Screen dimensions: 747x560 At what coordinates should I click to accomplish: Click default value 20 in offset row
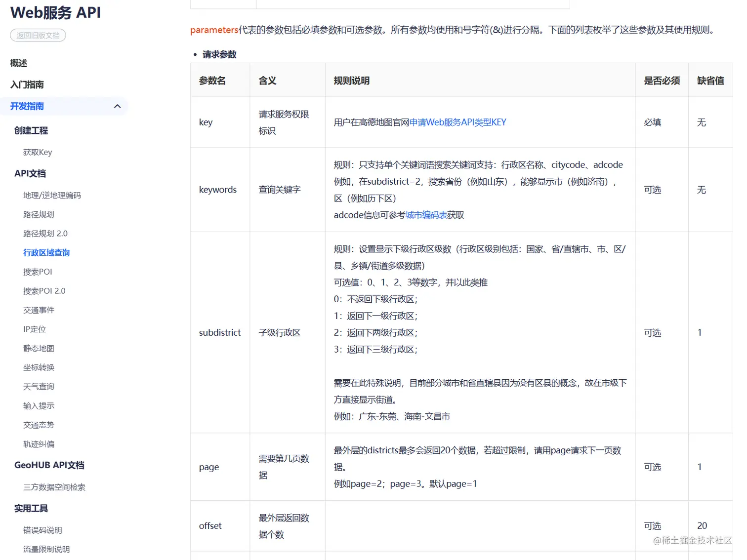[x=702, y=526]
